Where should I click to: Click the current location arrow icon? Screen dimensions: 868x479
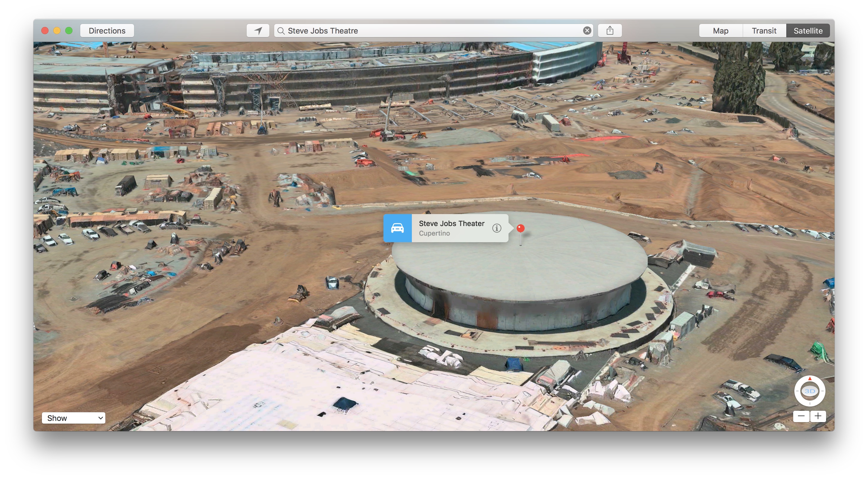point(258,30)
